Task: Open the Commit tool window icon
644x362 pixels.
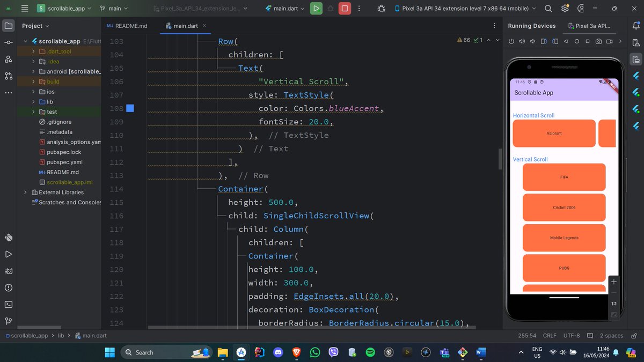Action: tap(8, 42)
